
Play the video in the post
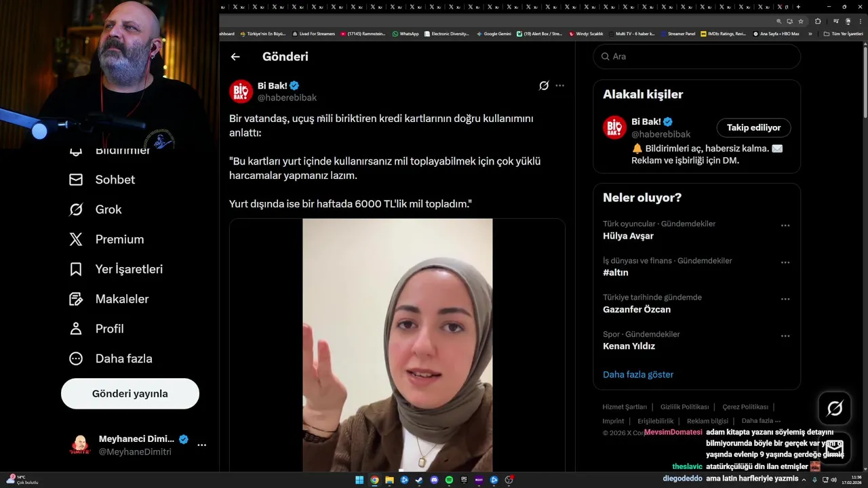[x=397, y=345]
